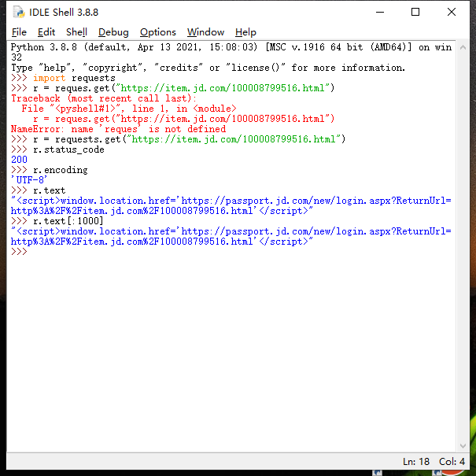Viewport: 476px width, 476px height.
Task: Click the empty prompt at bottom
Action: (x=19, y=251)
